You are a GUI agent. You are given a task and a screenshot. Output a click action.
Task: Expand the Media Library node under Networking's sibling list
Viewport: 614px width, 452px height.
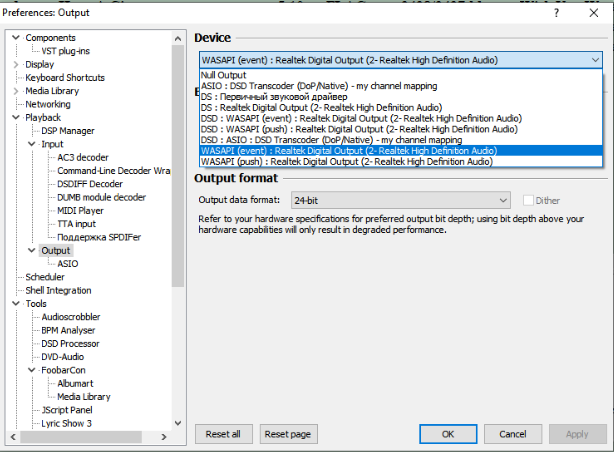point(16,91)
